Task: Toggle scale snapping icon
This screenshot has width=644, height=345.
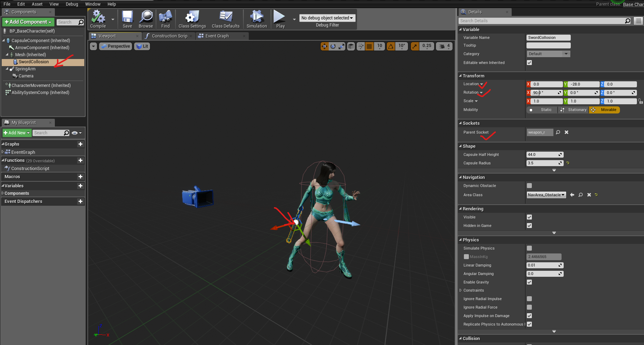Action: (x=415, y=46)
